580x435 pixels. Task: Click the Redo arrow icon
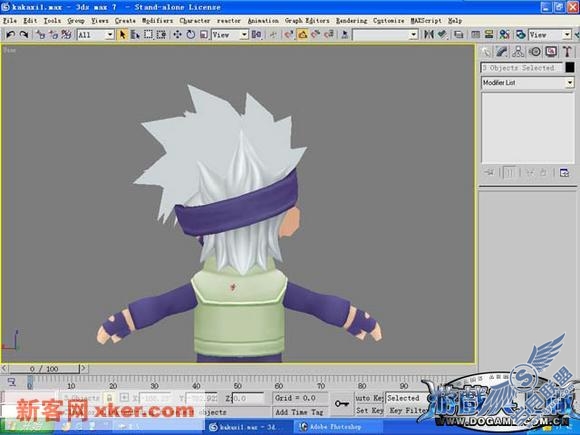tap(24, 35)
